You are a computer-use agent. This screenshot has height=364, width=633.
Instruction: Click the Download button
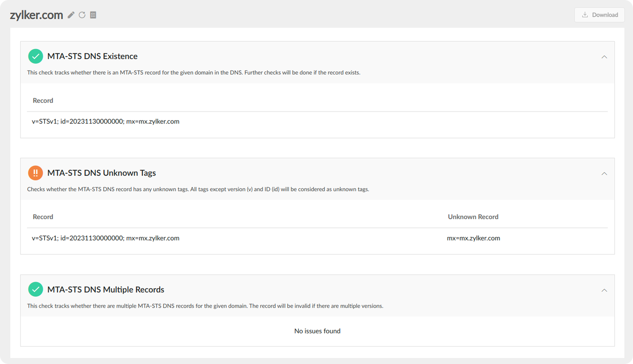[599, 15]
